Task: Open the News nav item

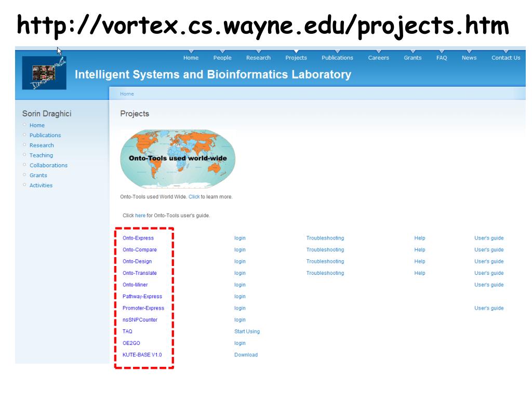Action: coord(469,58)
